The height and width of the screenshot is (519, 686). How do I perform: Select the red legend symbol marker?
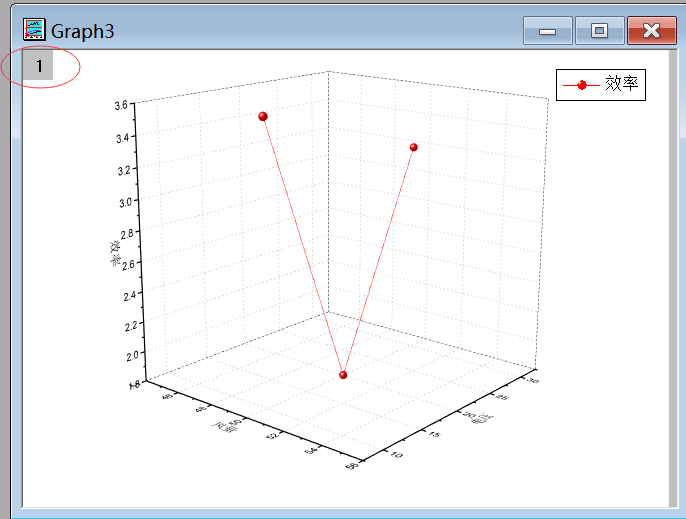(x=581, y=85)
